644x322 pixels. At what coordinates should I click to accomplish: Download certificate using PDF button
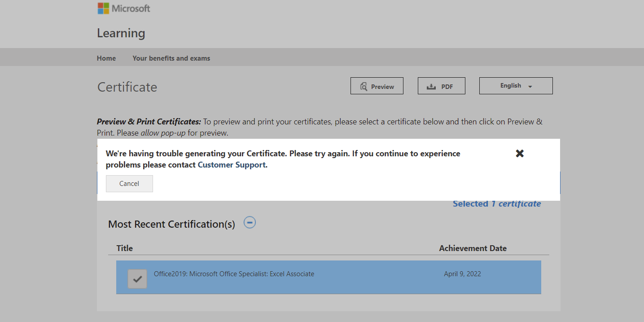tap(442, 86)
